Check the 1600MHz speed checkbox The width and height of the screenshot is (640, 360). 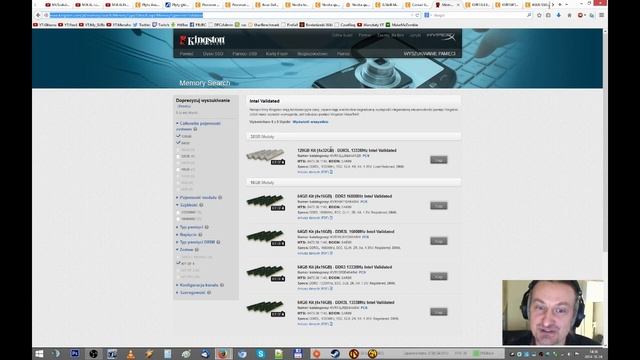pos(178,219)
